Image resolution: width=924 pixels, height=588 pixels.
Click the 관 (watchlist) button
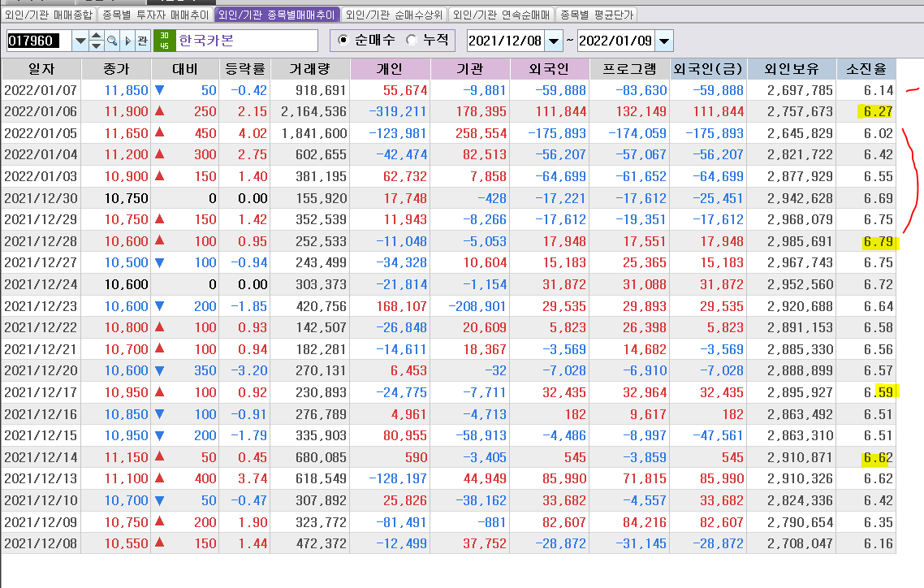(143, 41)
